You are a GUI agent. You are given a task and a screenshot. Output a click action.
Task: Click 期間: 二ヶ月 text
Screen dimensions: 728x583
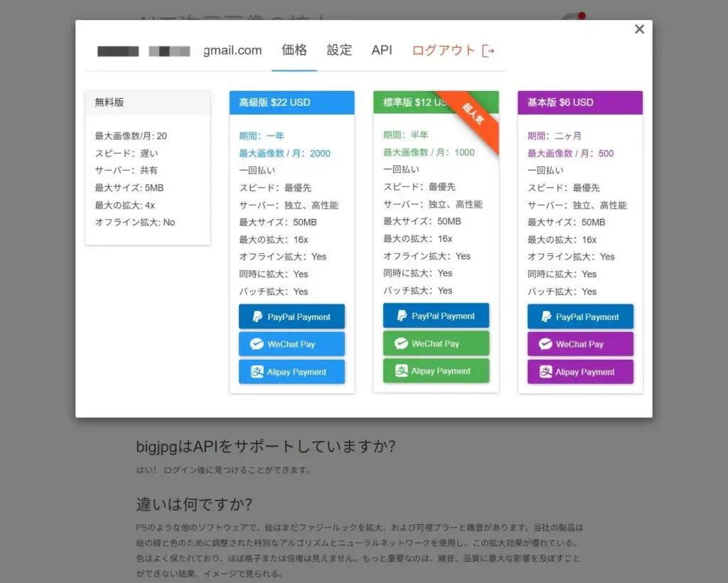(555, 136)
